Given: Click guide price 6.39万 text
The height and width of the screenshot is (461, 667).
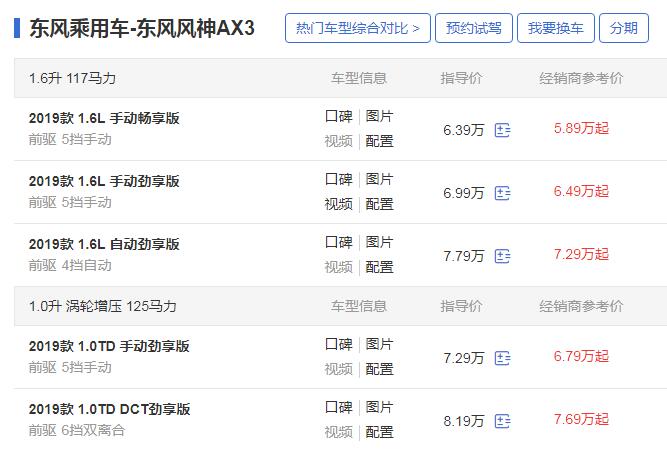Looking at the screenshot, I should pos(464,130).
